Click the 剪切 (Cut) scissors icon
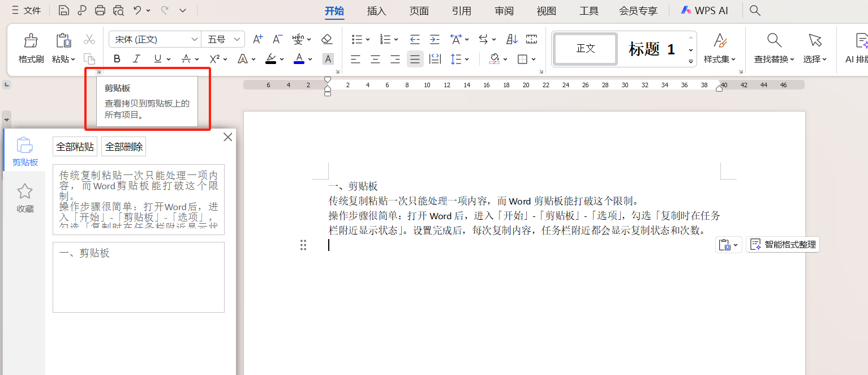The image size is (868, 375). point(89,39)
